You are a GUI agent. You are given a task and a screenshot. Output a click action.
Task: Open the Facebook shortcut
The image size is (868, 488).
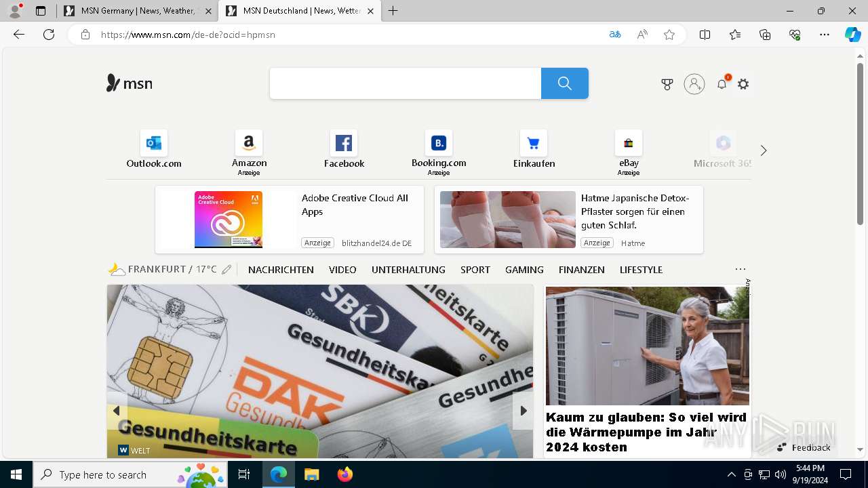point(344,150)
